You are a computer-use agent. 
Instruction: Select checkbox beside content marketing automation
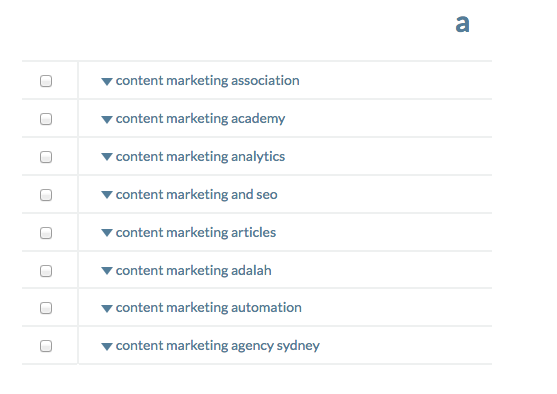click(x=46, y=308)
